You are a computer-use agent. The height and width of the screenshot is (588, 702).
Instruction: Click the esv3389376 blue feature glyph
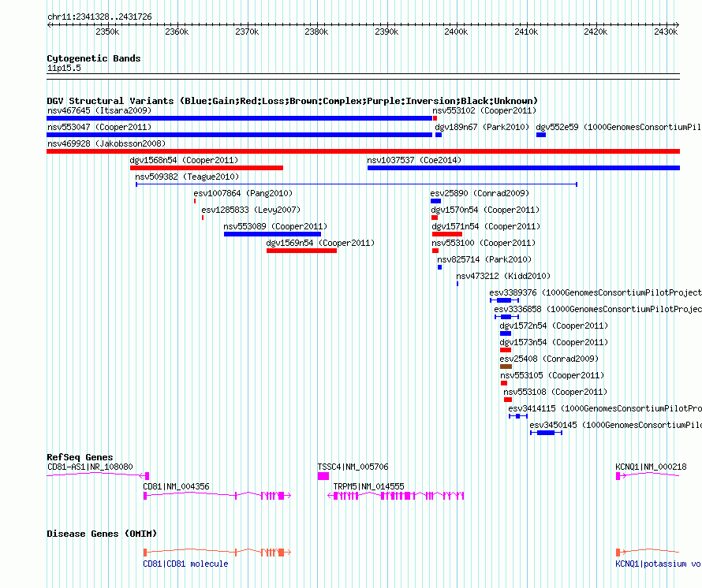(x=504, y=300)
